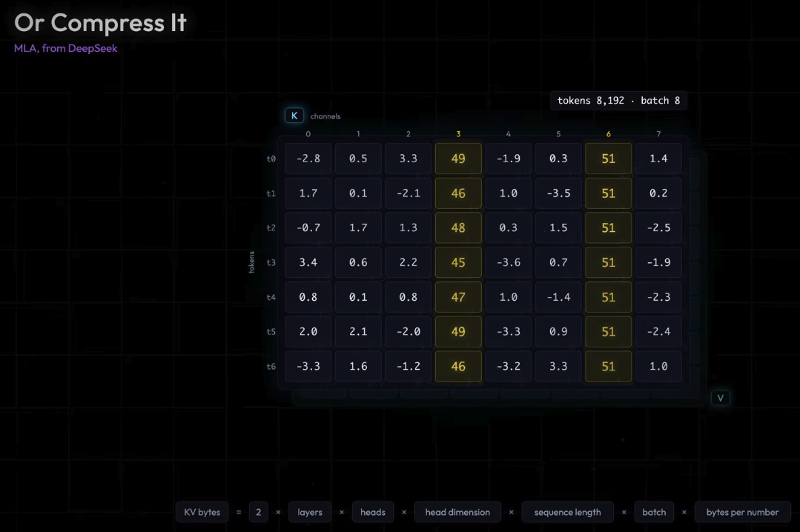The height and width of the screenshot is (532, 800).
Task: Select the bytes per number chip
Action: pos(742,512)
